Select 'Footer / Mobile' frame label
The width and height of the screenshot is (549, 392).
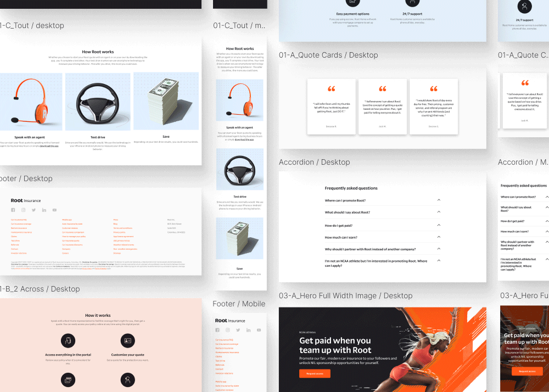pyautogui.click(x=239, y=304)
